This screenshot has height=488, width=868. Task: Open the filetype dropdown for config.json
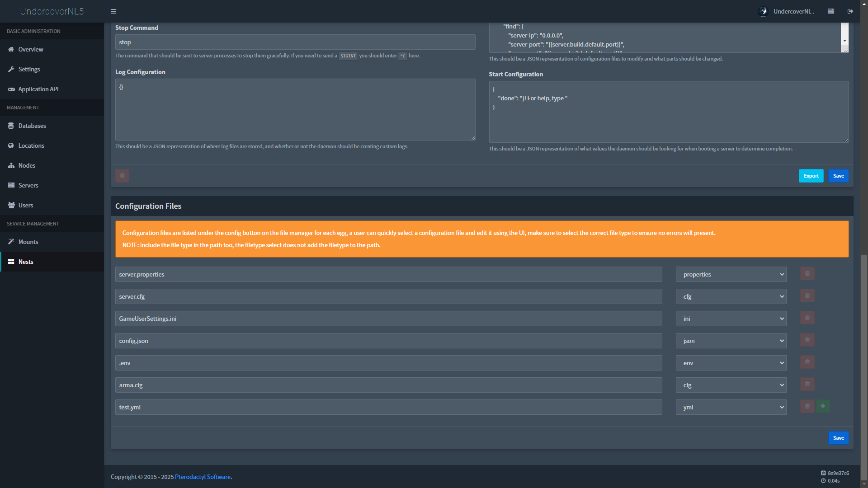[731, 341]
